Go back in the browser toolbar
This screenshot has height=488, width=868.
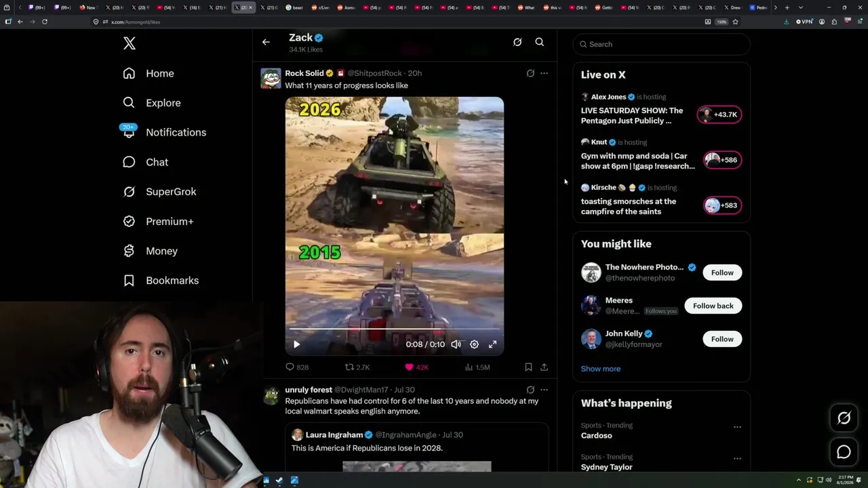[20, 22]
